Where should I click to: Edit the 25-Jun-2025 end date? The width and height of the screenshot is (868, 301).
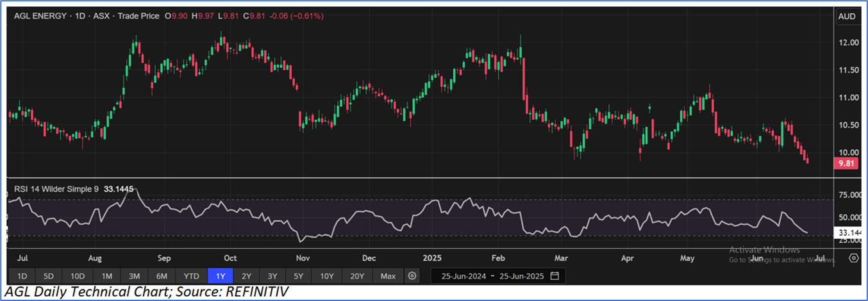click(521, 276)
